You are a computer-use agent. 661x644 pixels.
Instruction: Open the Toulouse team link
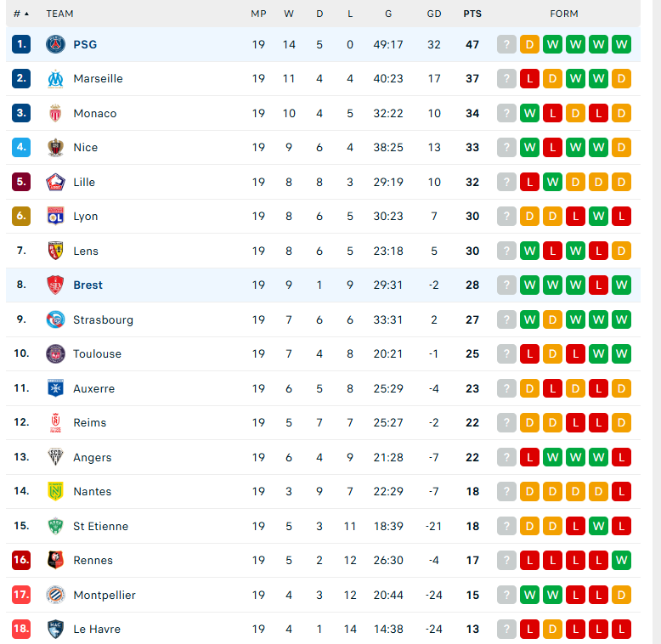point(97,354)
